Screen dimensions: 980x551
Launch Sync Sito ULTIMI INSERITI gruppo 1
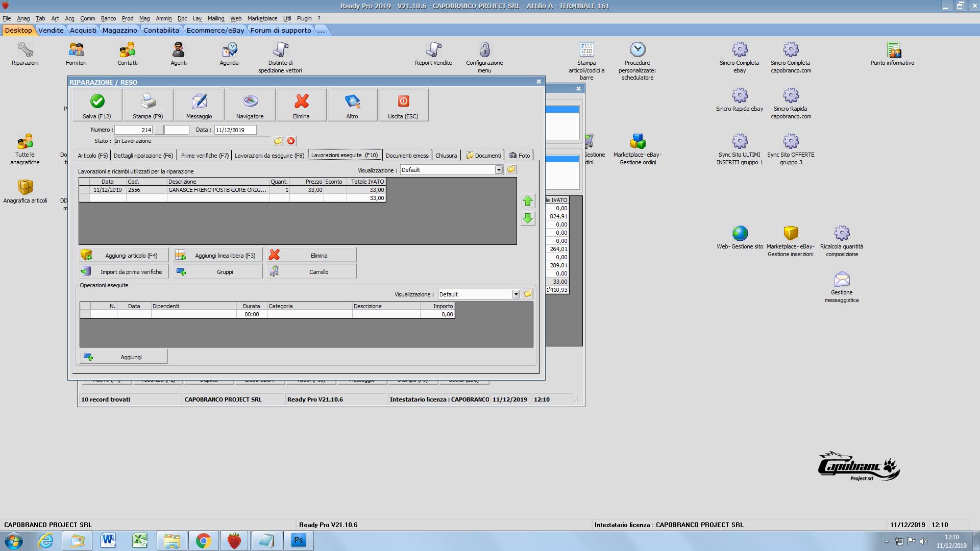[740, 149]
